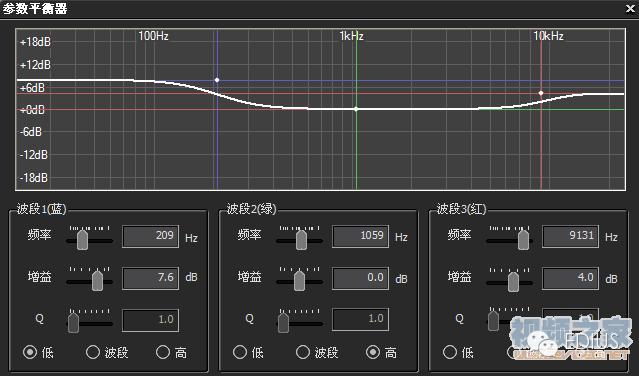Viewport: 639px width, 376px height.
Task: Click band 2 frequency slider handle
Action: point(302,240)
